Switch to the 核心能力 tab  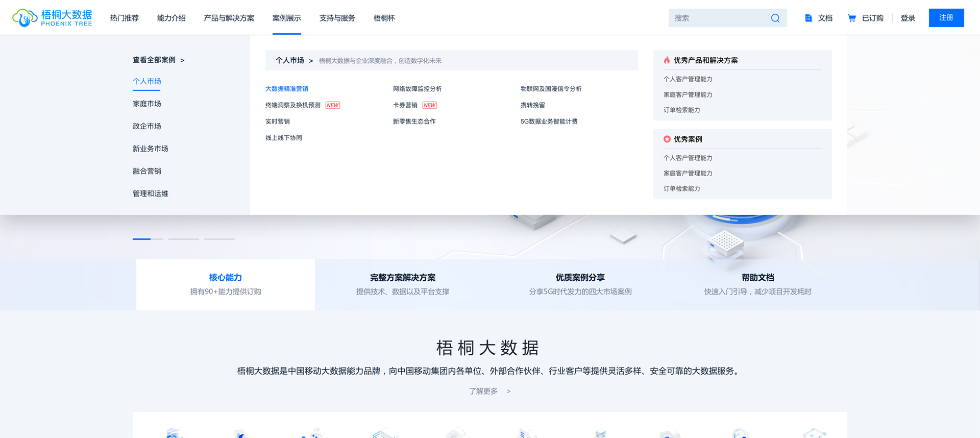pyautogui.click(x=226, y=284)
